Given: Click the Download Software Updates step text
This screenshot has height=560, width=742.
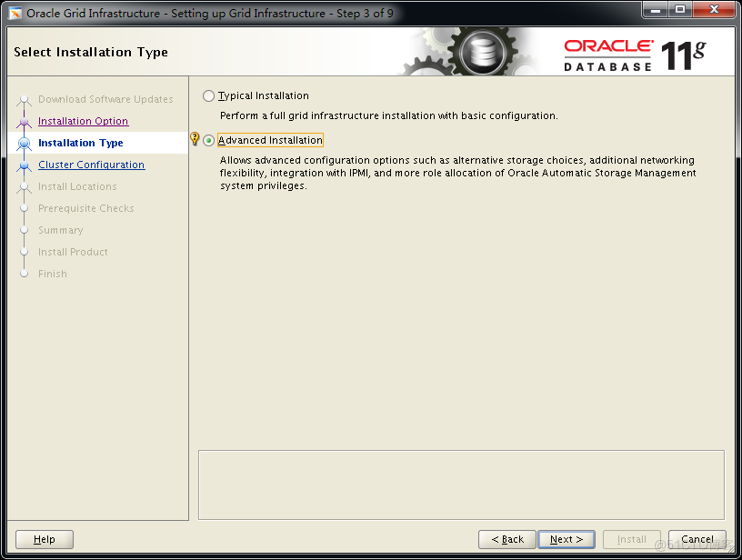Looking at the screenshot, I should pos(105,99).
